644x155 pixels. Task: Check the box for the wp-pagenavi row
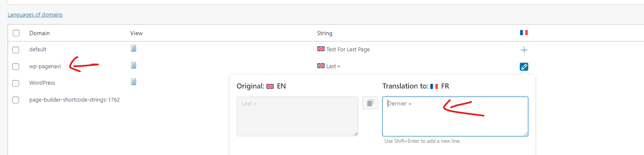click(16, 66)
